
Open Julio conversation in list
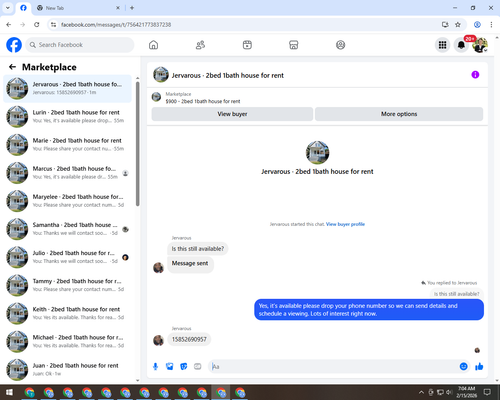67,257
